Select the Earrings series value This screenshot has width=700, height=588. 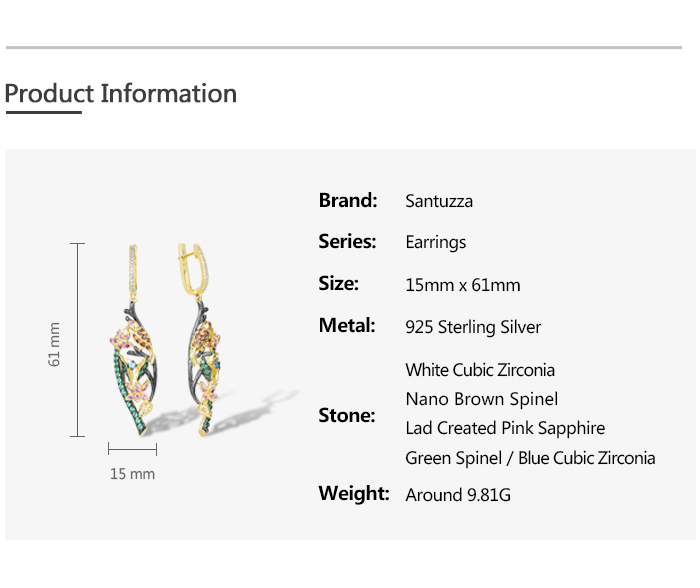(435, 242)
